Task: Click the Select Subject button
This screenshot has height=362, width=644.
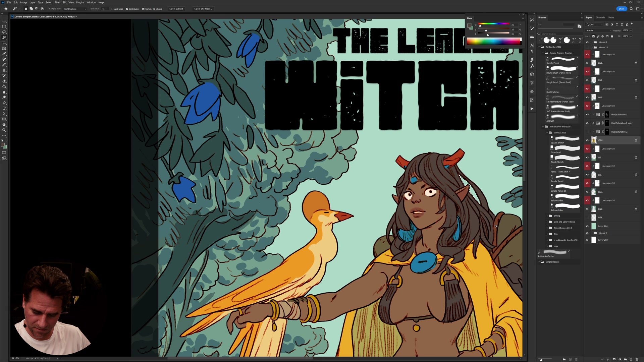Action: (x=176, y=9)
